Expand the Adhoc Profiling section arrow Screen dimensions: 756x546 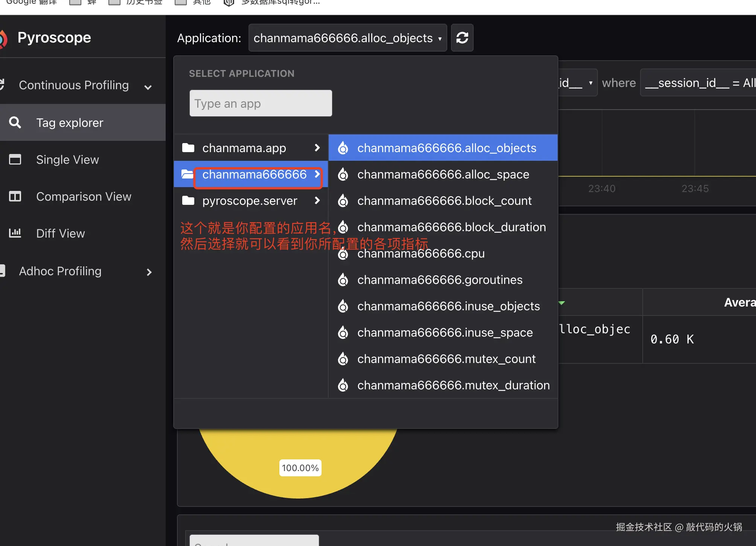tap(149, 272)
